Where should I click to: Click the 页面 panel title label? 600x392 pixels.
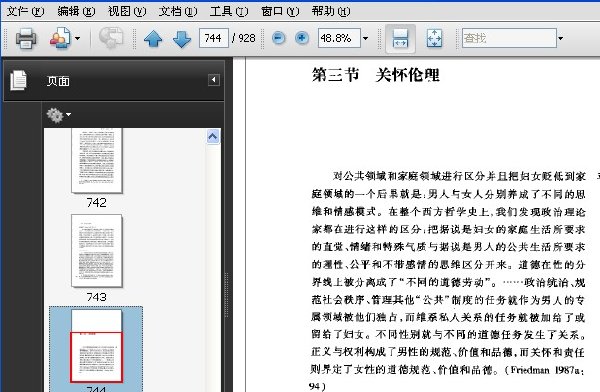(x=58, y=81)
